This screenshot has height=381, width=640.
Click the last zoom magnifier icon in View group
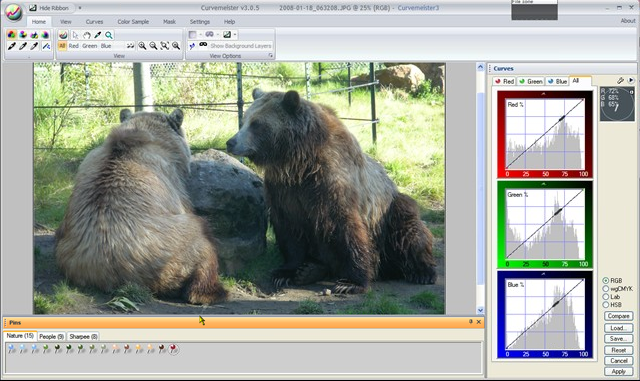click(x=176, y=46)
